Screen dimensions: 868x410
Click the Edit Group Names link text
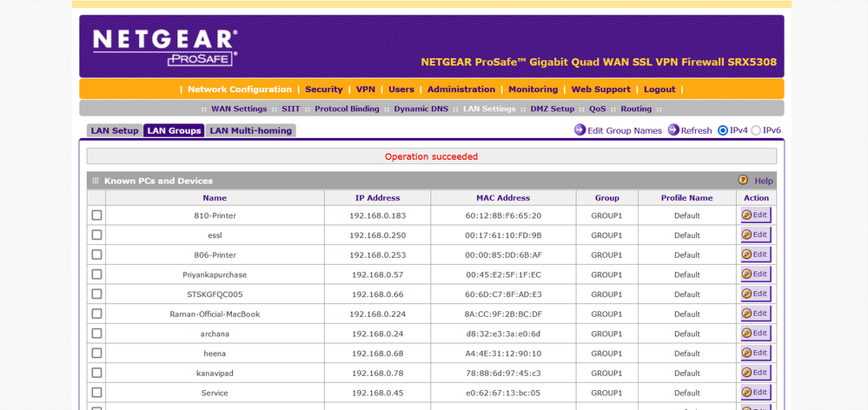tap(625, 130)
